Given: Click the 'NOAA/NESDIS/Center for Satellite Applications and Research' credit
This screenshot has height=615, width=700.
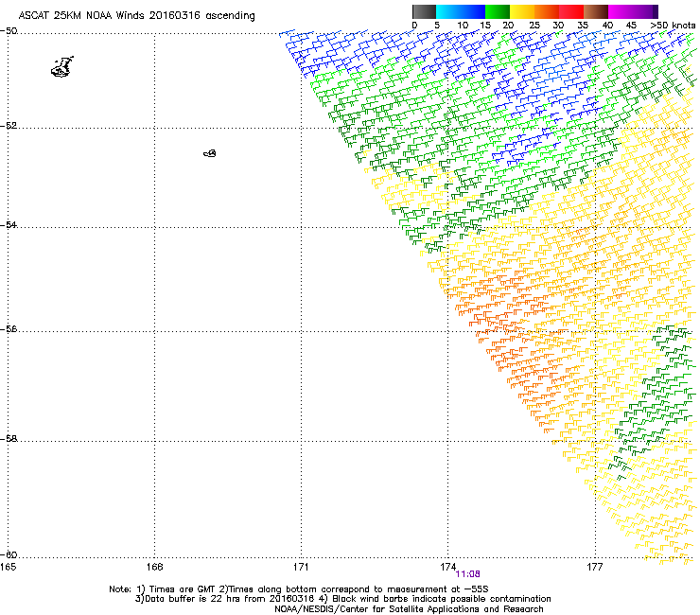Looking at the screenshot, I should (x=409, y=609).
